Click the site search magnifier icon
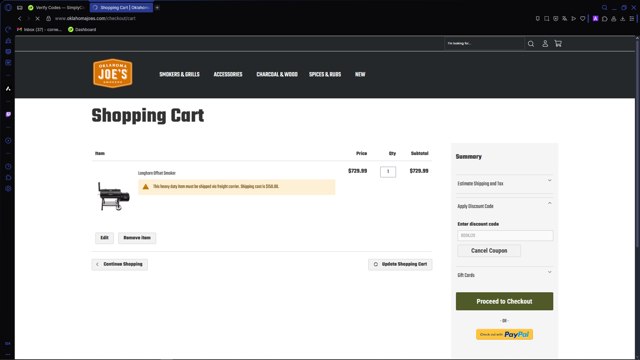Image resolution: width=640 pixels, height=360 pixels. (x=531, y=44)
